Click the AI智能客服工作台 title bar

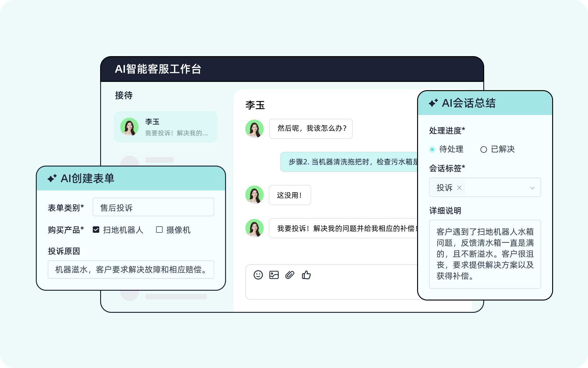(158, 69)
